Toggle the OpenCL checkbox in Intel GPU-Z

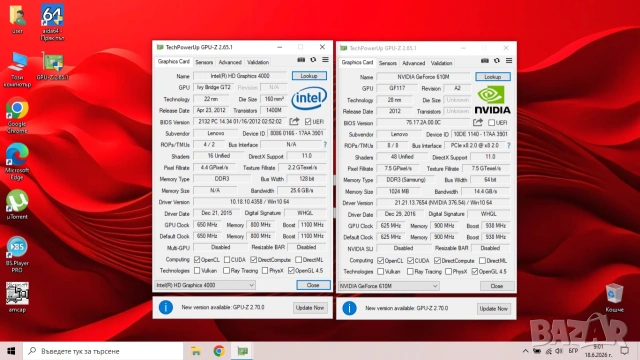[x=197, y=260]
